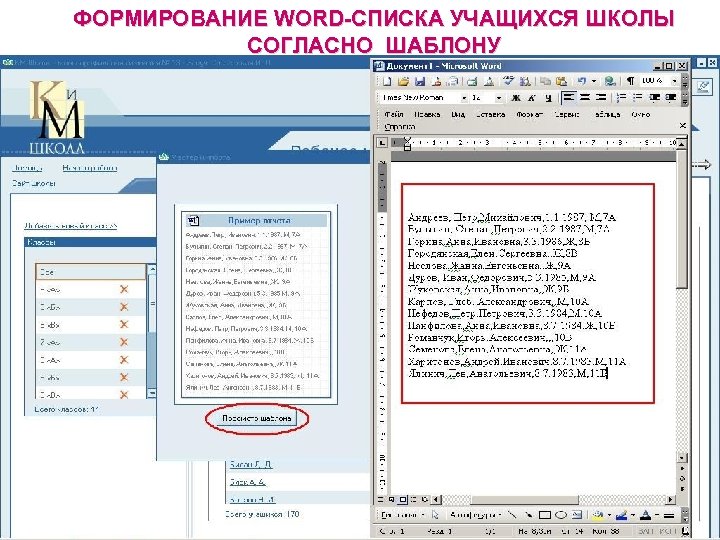
Task: Click Word's horizontal scrollbar right arrow
Action: point(671,499)
